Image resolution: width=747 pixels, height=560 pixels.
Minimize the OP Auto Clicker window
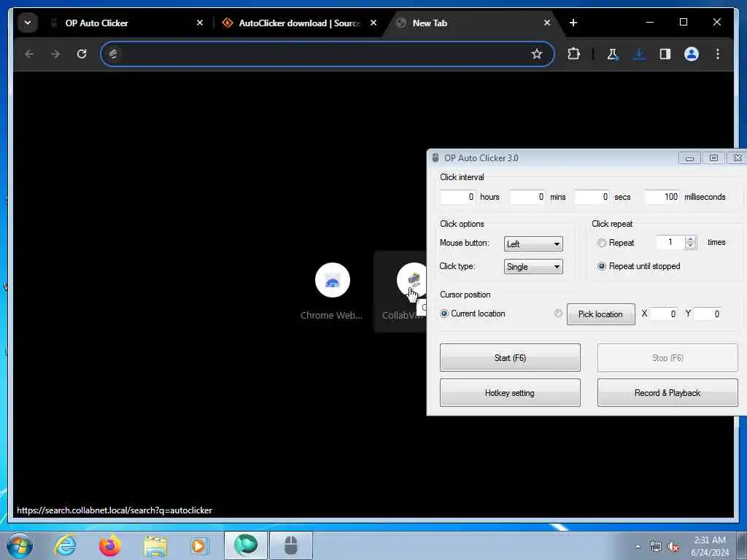(689, 158)
